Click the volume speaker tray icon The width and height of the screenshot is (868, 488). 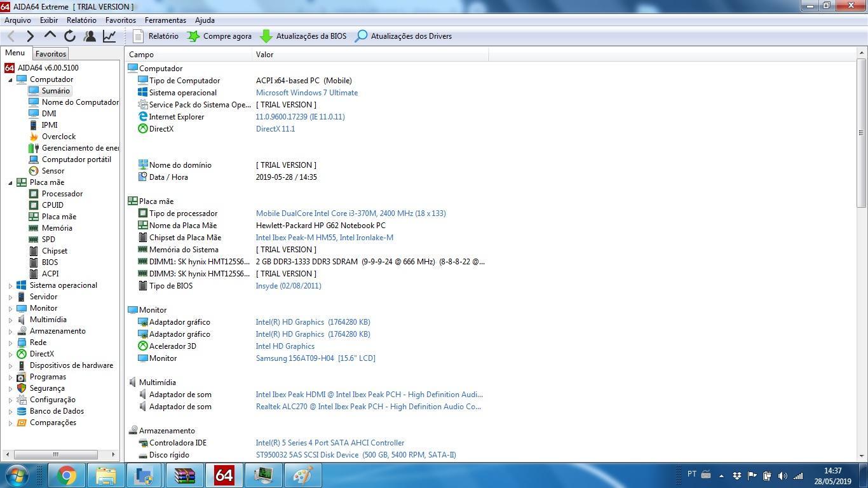(782, 475)
